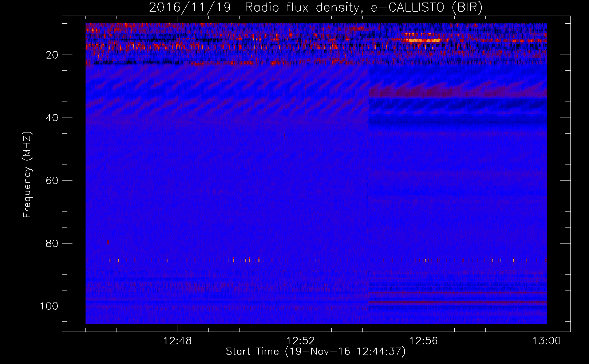This screenshot has height=364, width=589.
Task: Click the 60 MHz frequency tick label
Action: pyautogui.click(x=52, y=181)
